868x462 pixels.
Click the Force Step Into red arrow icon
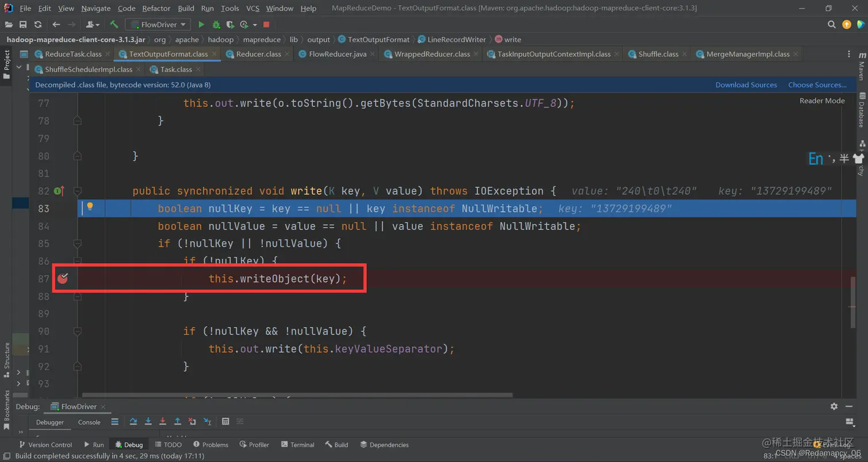[163, 421]
